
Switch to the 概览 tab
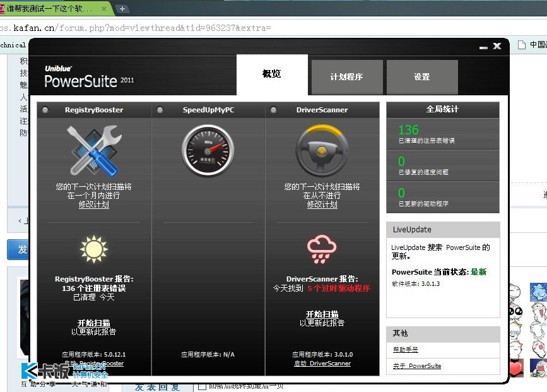272,74
